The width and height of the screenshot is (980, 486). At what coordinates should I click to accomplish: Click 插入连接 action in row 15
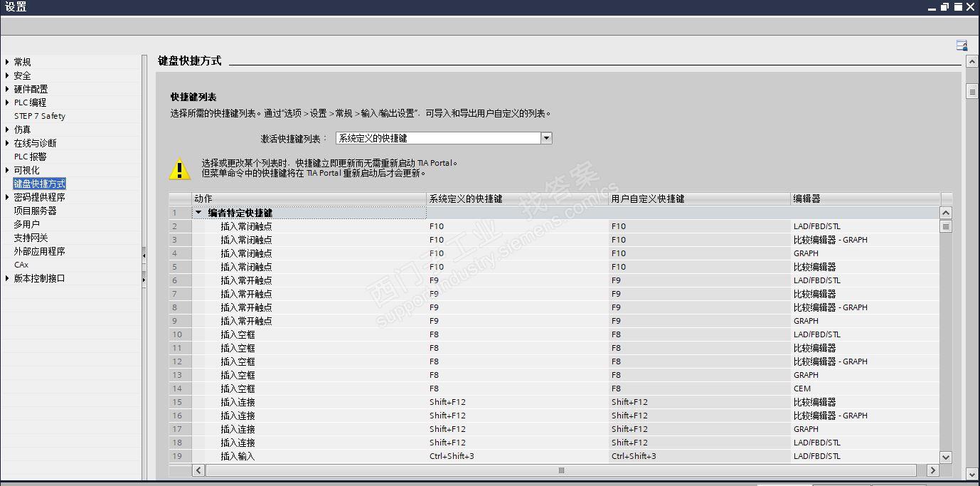click(238, 402)
